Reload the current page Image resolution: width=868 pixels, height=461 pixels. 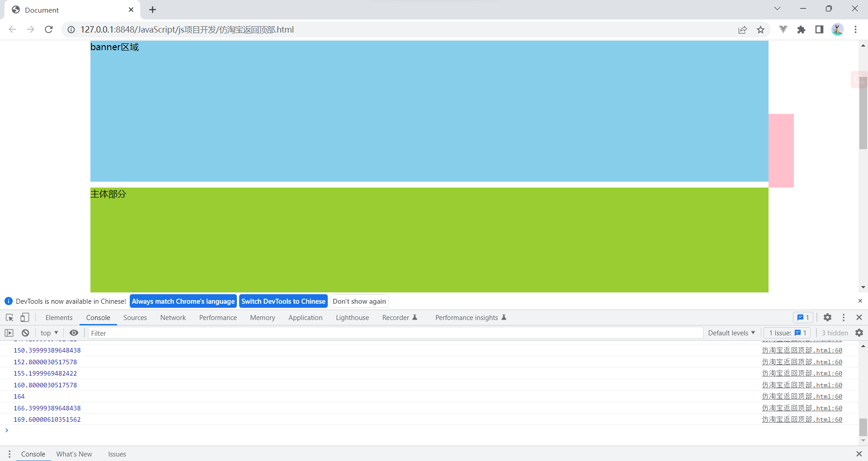coord(48,29)
